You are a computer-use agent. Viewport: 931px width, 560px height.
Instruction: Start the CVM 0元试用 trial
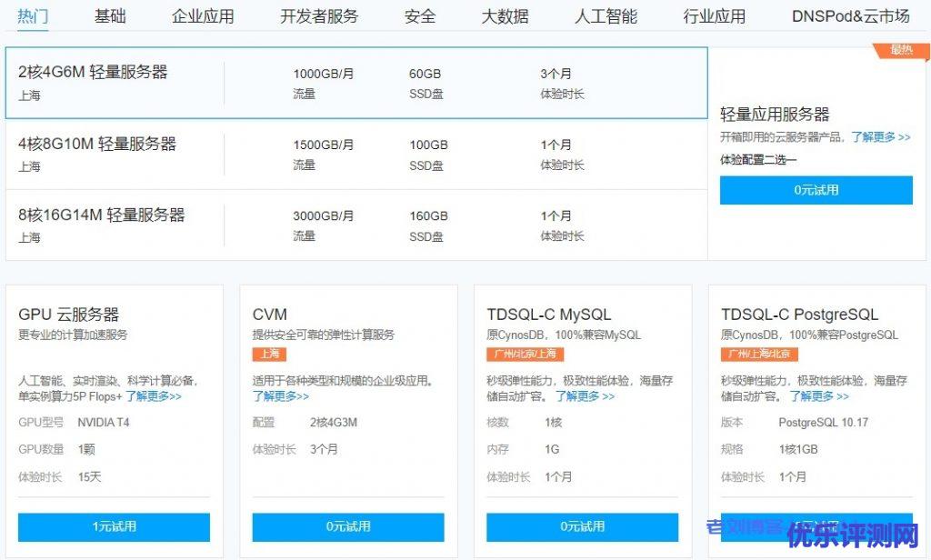[x=348, y=526]
